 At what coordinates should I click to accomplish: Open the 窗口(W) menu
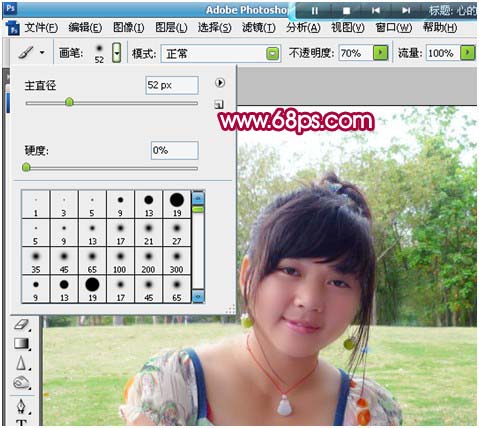(393, 27)
